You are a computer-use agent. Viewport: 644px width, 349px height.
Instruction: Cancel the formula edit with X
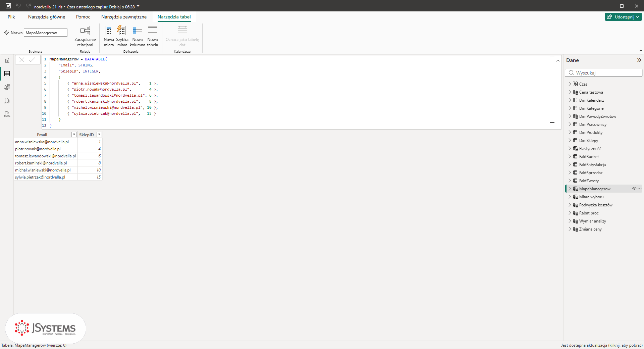pos(22,60)
